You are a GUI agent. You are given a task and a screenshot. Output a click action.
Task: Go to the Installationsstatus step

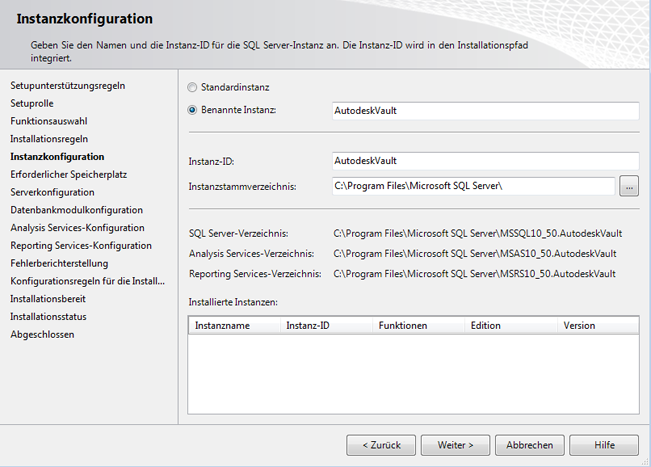tap(48, 317)
